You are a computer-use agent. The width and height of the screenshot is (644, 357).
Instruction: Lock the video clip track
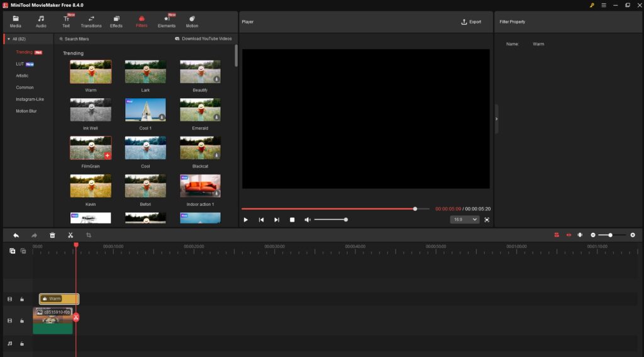coord(22,321)
